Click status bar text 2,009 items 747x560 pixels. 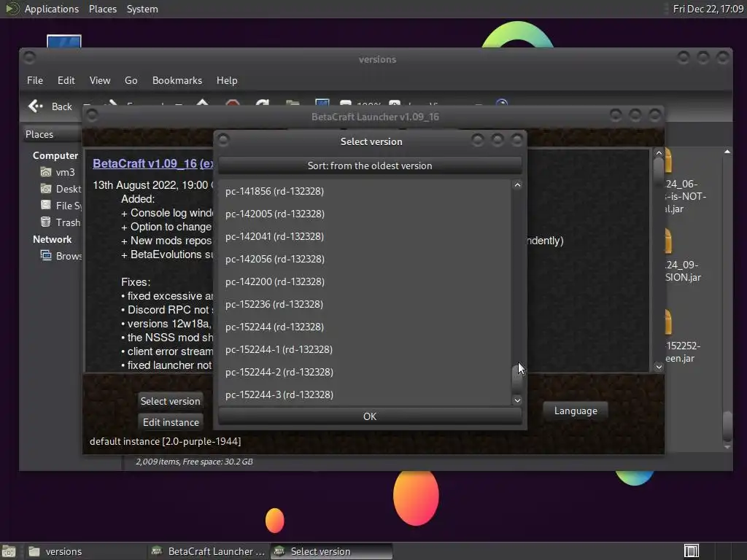pos(194,462)
